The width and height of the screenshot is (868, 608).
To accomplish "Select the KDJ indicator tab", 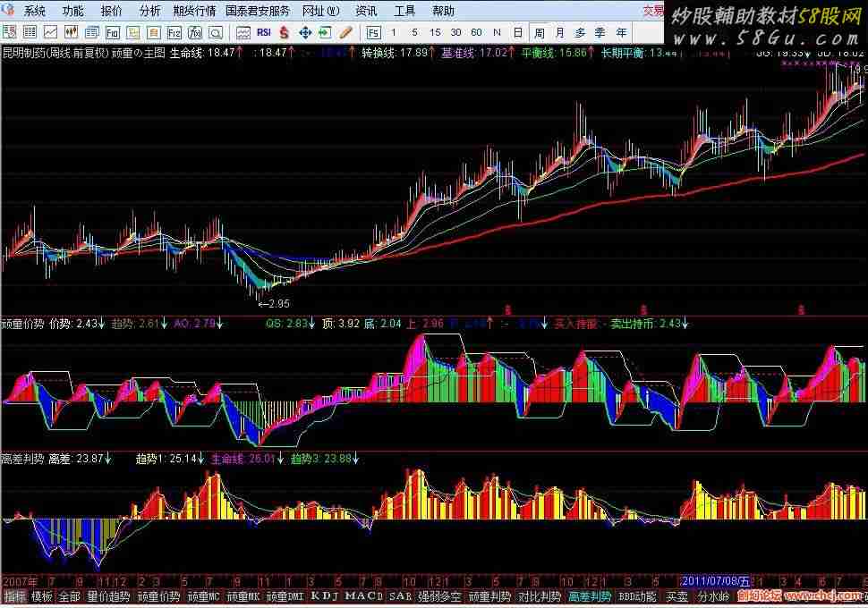I will tap(324, 595).
